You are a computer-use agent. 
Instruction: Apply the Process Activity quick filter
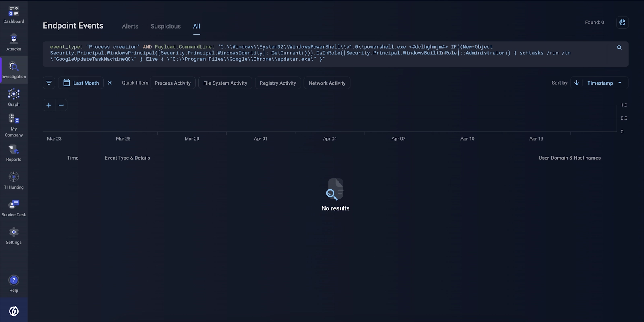(x=173, y=83)
